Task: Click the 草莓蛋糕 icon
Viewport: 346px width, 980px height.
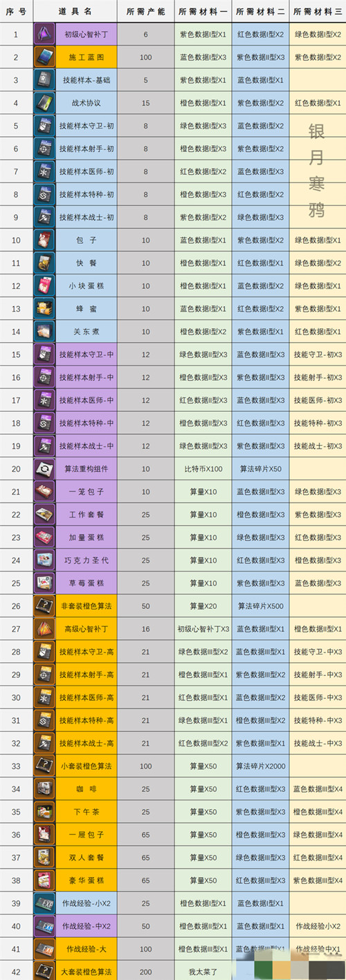Action: pos(44,583)
